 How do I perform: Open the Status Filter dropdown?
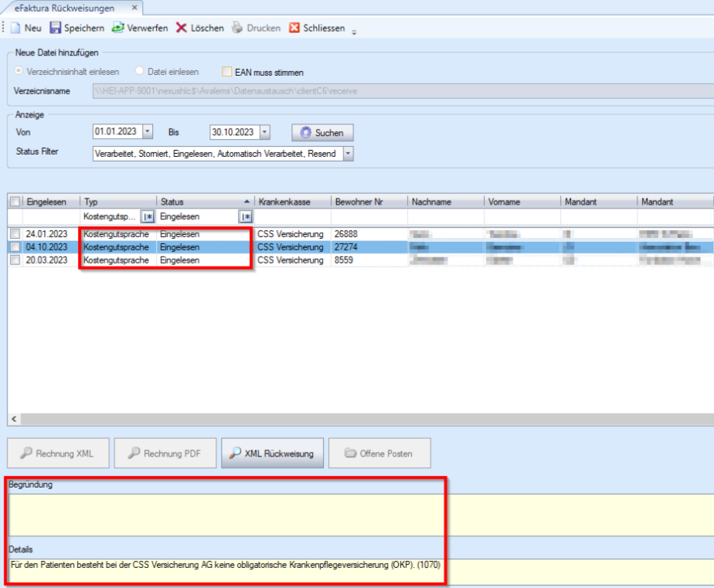pyautogui.click(x=348, y=154)
